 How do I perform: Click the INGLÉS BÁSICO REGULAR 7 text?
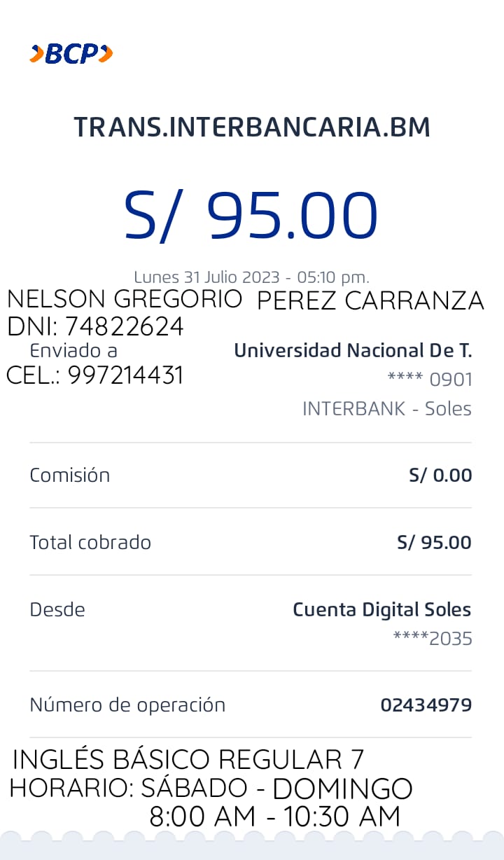point(188,759)
